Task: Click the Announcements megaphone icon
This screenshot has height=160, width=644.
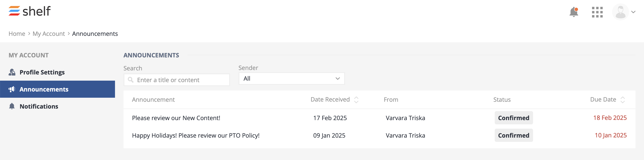Action: (x=12, y=89)
